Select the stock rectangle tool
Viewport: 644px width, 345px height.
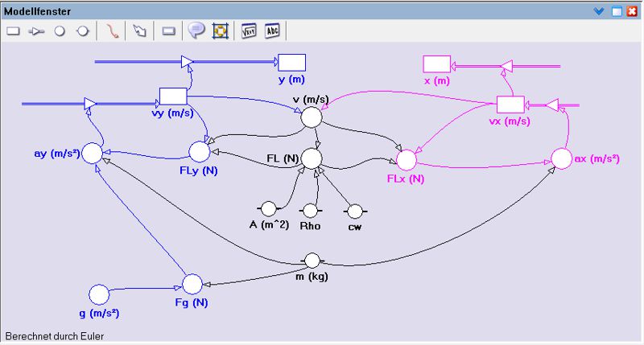click(x=13, y=31)
